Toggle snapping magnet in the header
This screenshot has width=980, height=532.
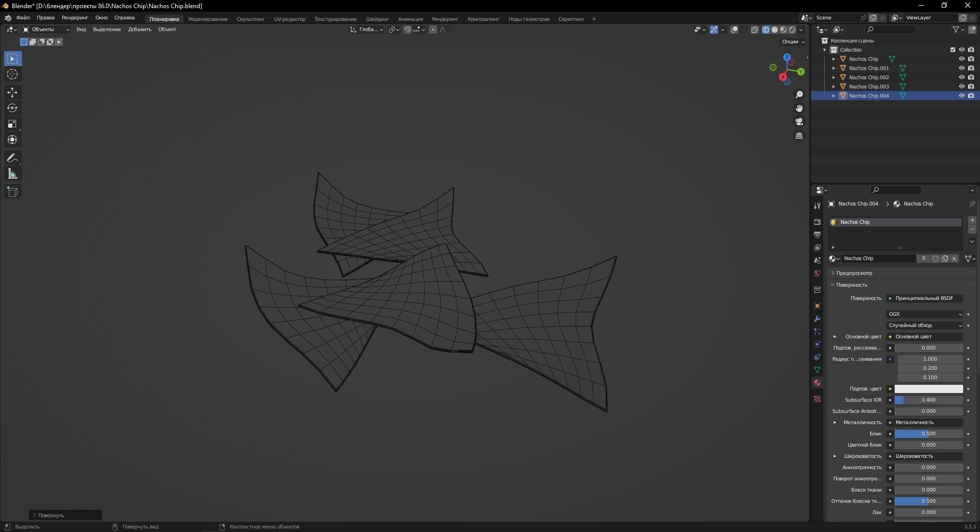[x=407, y=30]
